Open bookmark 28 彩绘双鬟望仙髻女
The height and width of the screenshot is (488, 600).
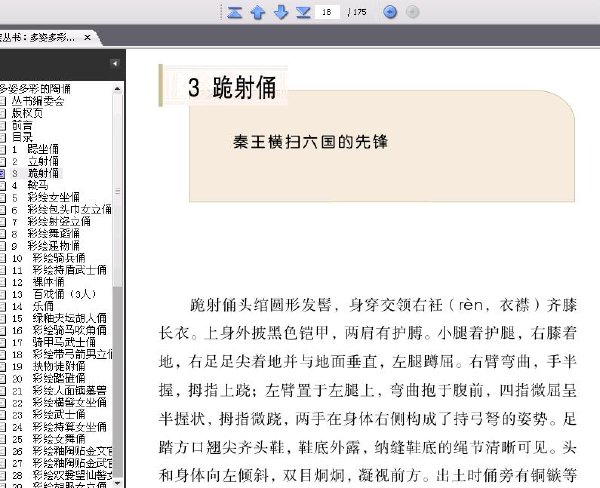(x=62, y=475)
